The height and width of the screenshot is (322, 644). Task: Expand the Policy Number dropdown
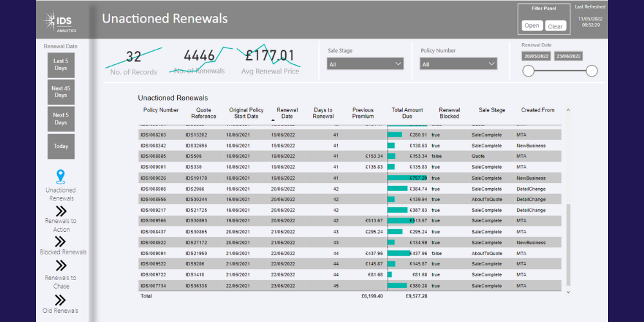point(459,64)
